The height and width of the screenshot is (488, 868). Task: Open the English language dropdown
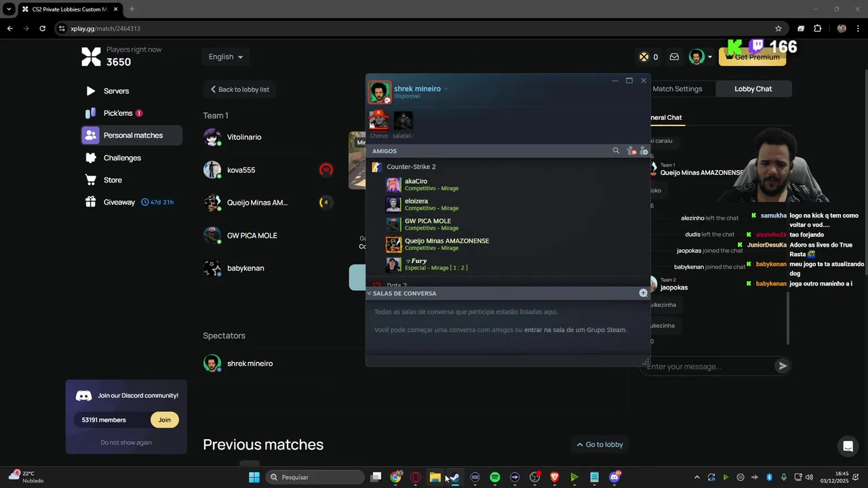point(226,57)
